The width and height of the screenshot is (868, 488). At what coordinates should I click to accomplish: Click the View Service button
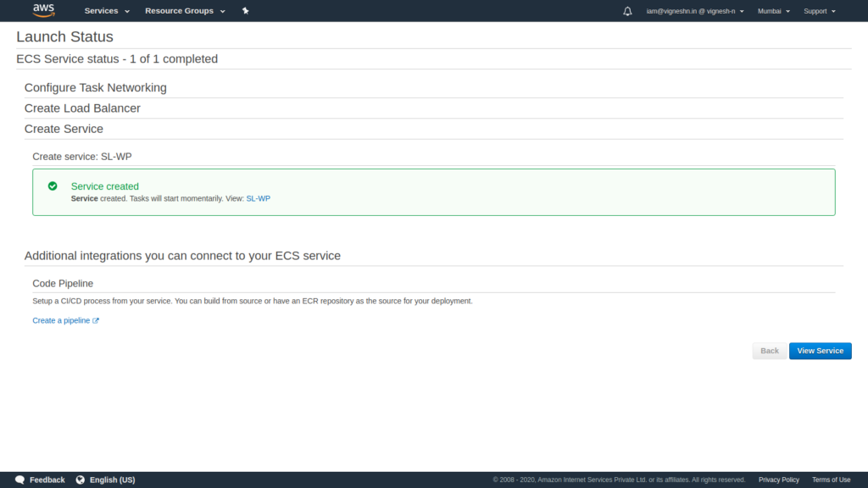click(820, 351)
